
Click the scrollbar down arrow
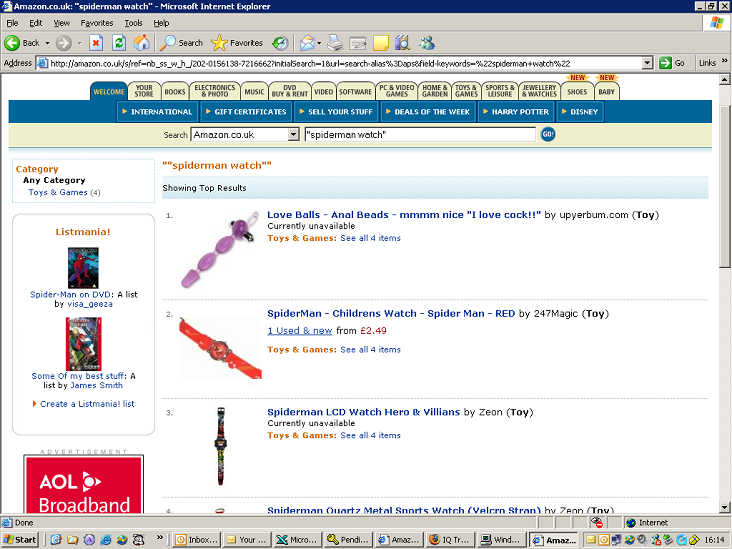[x=724, y=507]
